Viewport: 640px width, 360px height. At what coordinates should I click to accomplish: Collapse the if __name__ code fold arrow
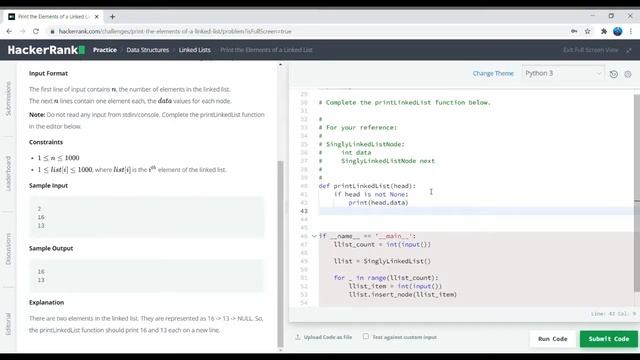[314, 236]
